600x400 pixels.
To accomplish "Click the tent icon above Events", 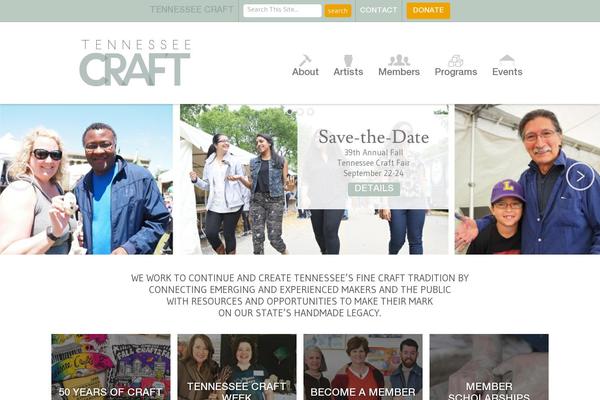I will pyautogui.click(x=507, y=59).
